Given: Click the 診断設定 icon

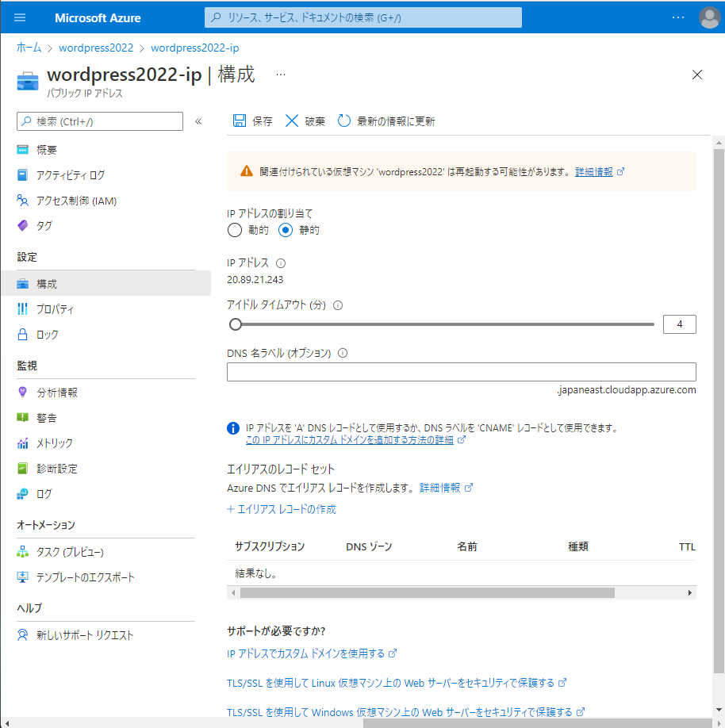Looking at the screenshot, I should (22, 469).
